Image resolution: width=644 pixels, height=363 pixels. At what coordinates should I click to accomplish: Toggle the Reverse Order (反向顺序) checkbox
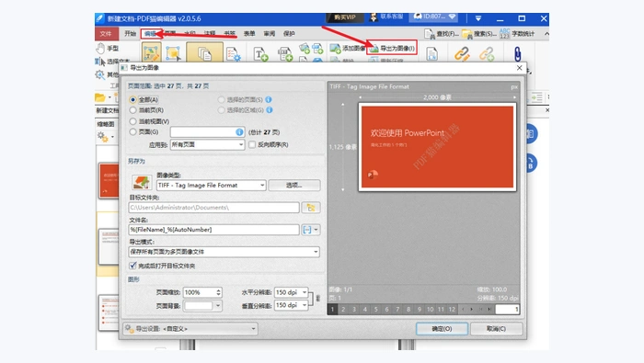pyautogui.click(x=252, y=144)
